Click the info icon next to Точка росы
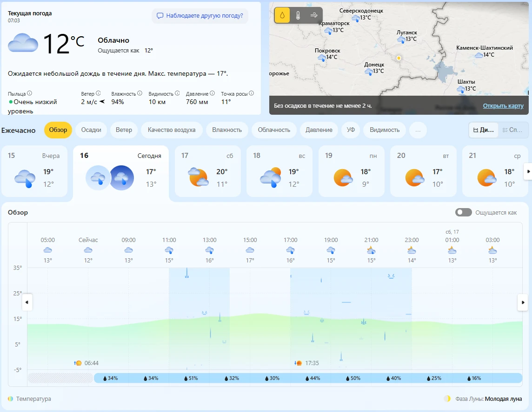This screenshot has height=412, width=532. [x=251, y=93]
